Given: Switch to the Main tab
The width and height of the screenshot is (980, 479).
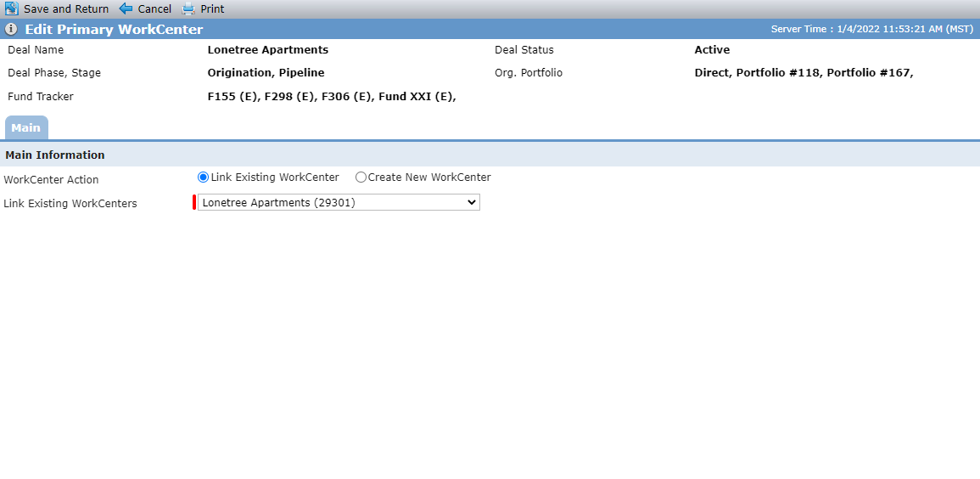Looking at the screenshot, I should pos(26,127).
